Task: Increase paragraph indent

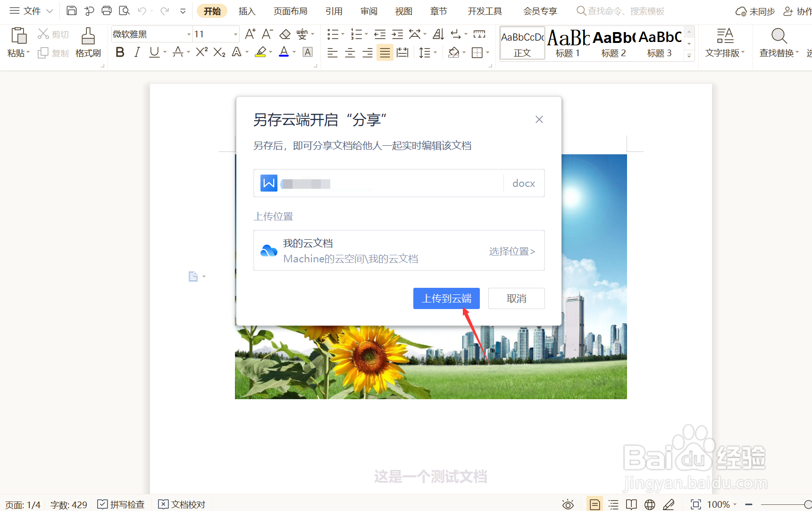Action: [x=398, y=34]
